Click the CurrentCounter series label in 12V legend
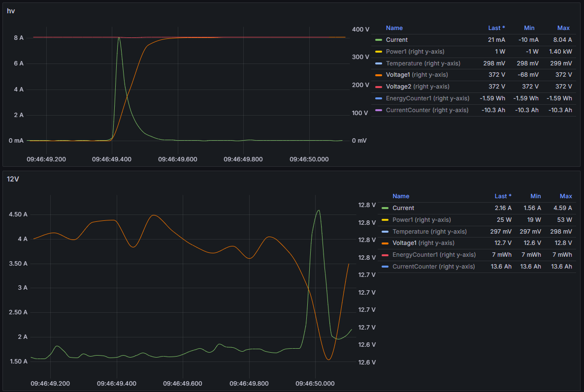This screenshot has width=584, height=392. tap(433, 267)
